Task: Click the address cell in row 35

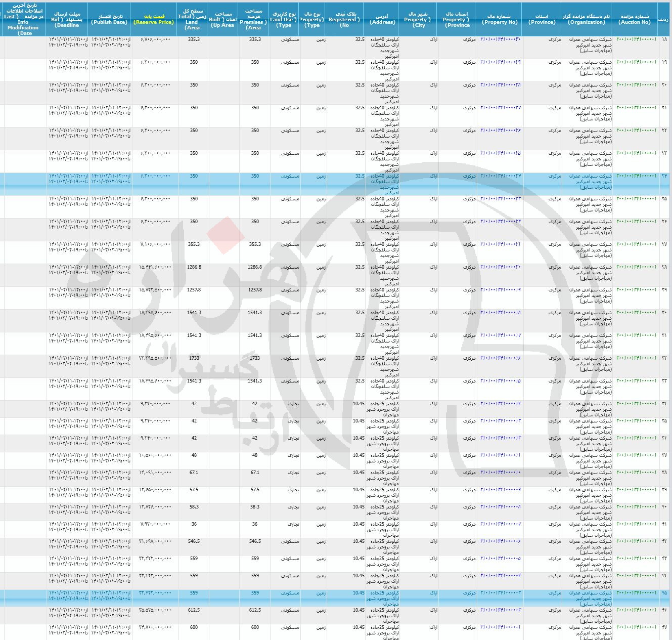Action: pyautogui.click(x=383, y=426)
